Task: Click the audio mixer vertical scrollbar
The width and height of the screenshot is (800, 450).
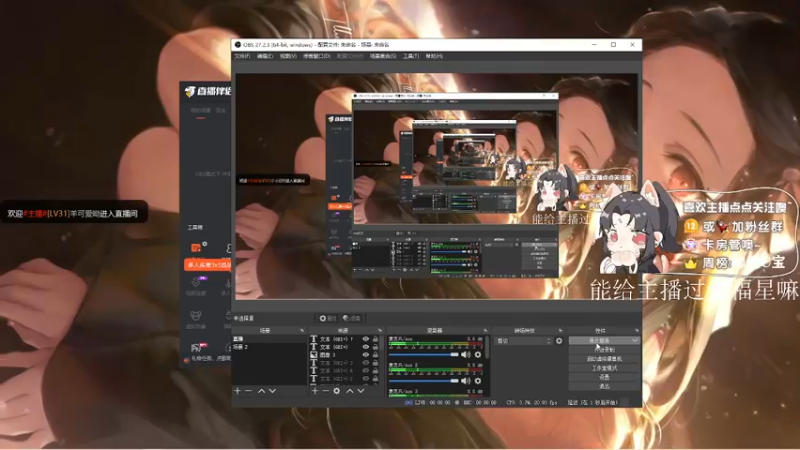Action: [487, 347]
